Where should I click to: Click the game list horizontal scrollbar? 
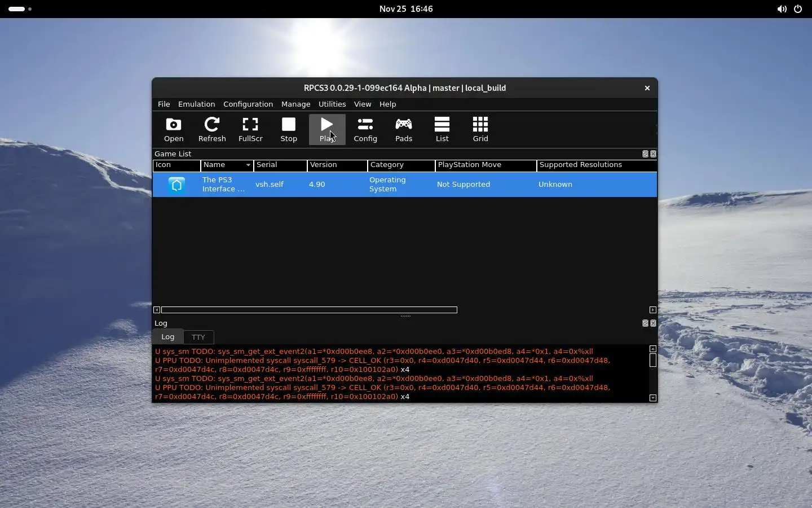[309, 310]
